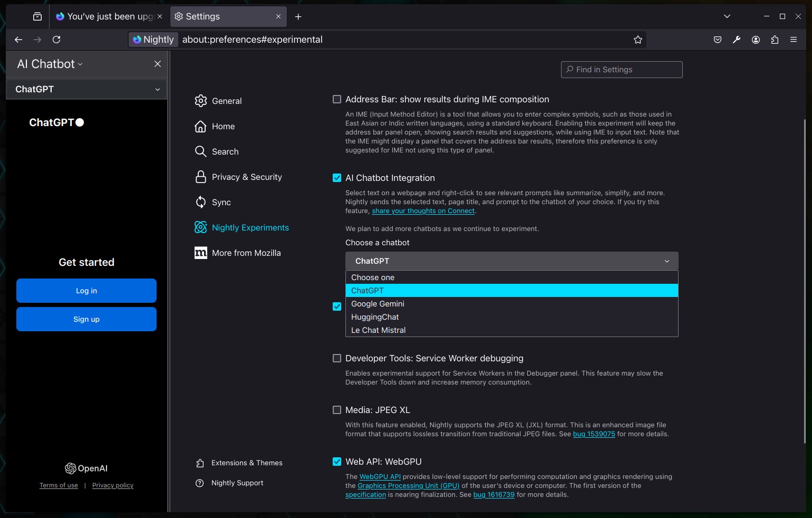Collapse the Choose a chatbot dropdown
Viewport: 812px width, 518px height.
point(511,261)
